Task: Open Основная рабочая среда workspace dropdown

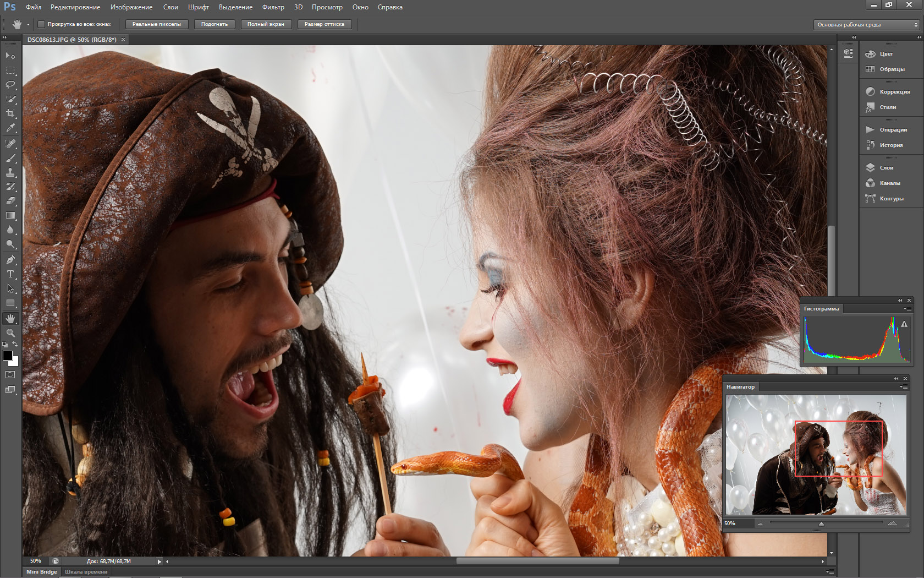Action: tap(866, 24)
